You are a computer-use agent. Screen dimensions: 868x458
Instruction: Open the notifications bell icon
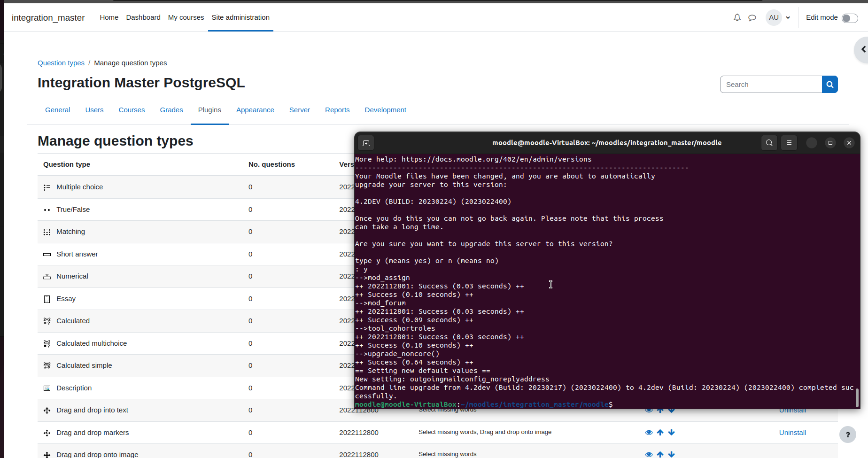click(737, 18)
